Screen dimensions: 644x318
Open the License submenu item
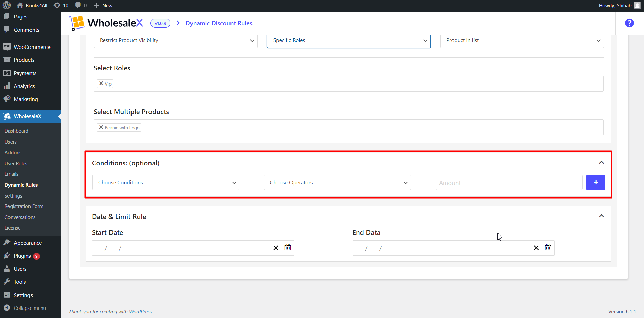point(13,228)
